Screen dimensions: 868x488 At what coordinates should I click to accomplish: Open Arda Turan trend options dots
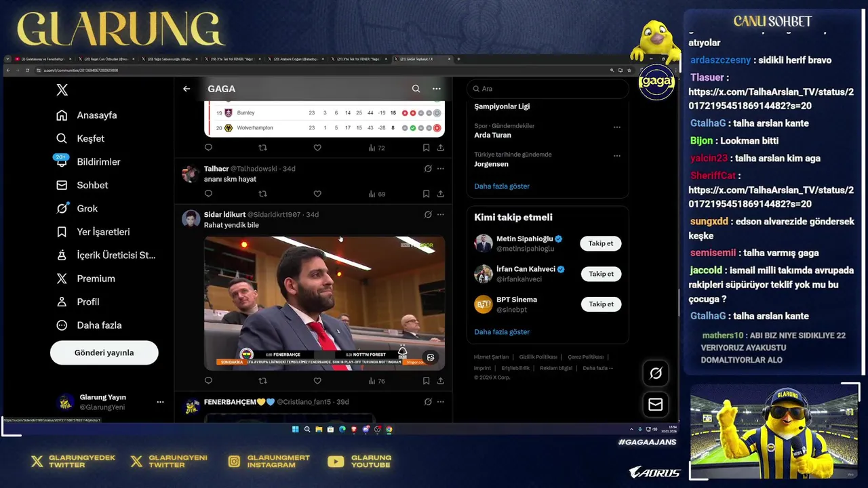point(617,127)
